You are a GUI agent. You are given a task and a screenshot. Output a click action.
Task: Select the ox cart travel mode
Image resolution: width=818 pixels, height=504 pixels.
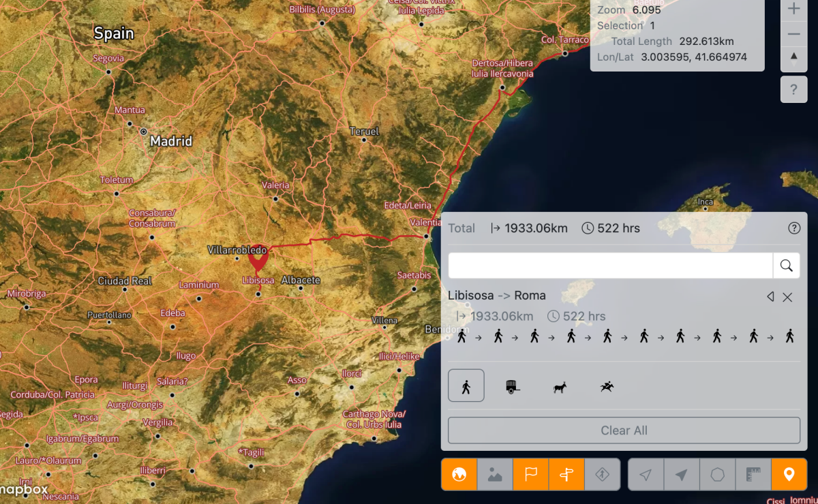513,387
